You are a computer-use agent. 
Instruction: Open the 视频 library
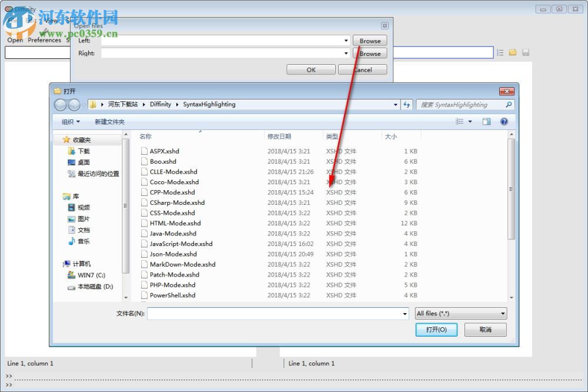click(79, 207)
